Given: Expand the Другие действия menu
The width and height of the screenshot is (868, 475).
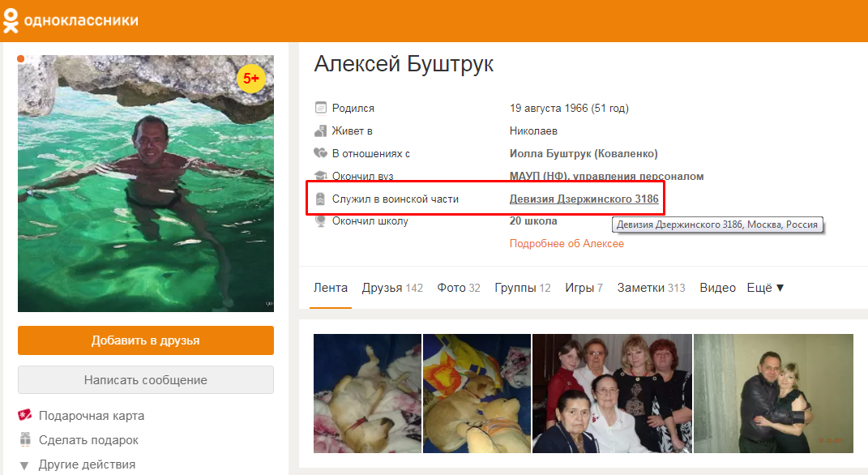Looking at the screenshot, I should (78, 464).
